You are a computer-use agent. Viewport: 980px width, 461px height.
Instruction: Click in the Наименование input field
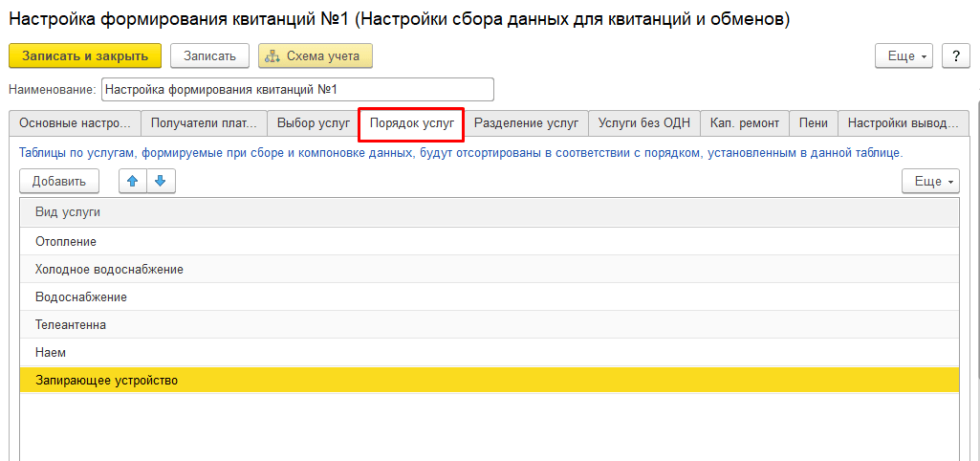(296, 89)
